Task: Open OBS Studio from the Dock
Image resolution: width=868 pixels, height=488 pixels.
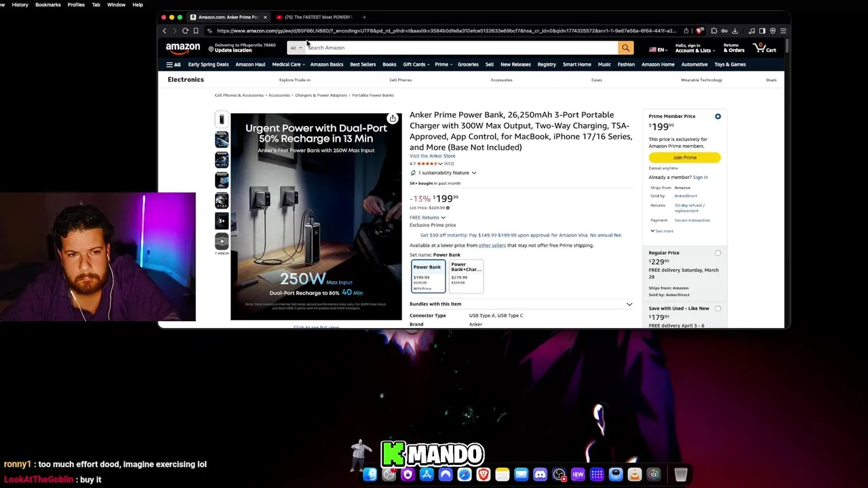Action: tap(559, 474)
